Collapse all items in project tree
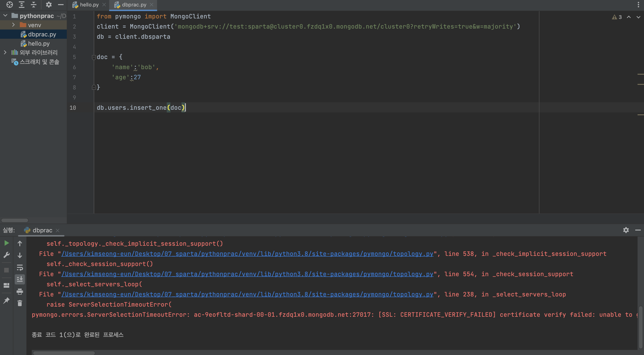 click(x=34, y=5)
